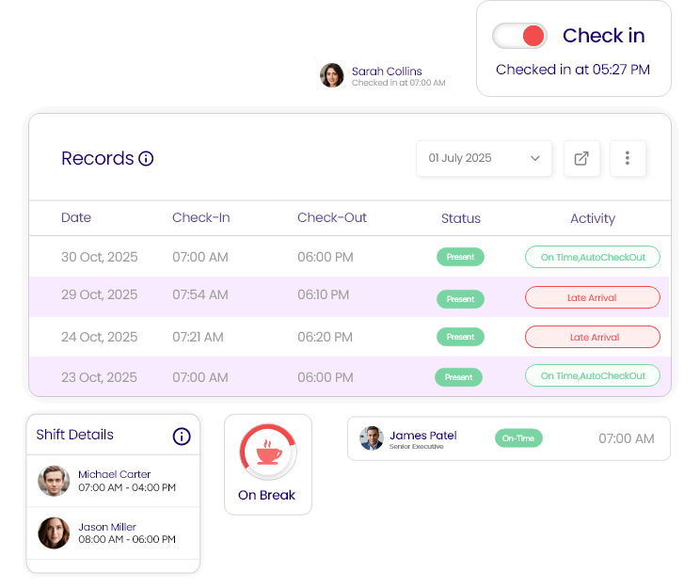Click Sarah Collins profile avatar
Image resolution: width=700 pixels, height=588 pixels.
click(x=332, y=75)
